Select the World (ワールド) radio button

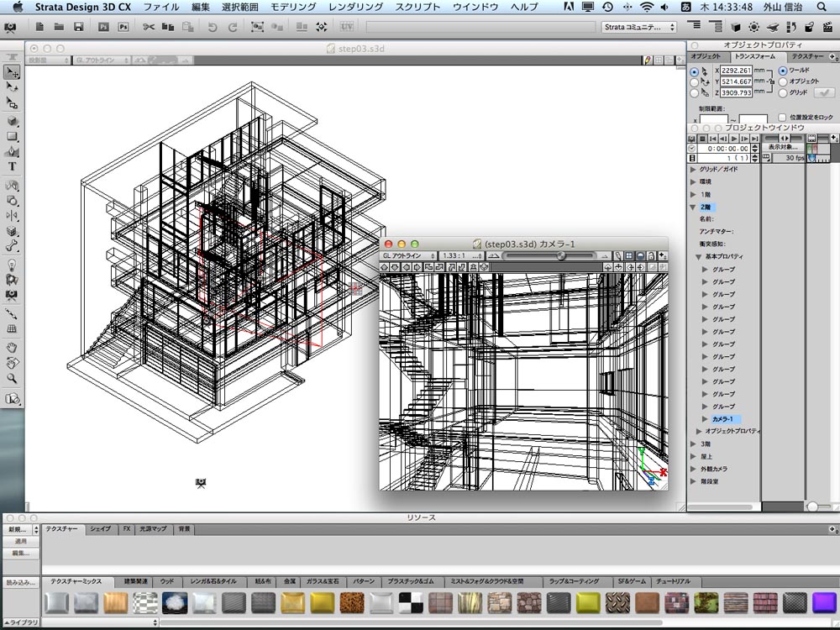[783, 71]
